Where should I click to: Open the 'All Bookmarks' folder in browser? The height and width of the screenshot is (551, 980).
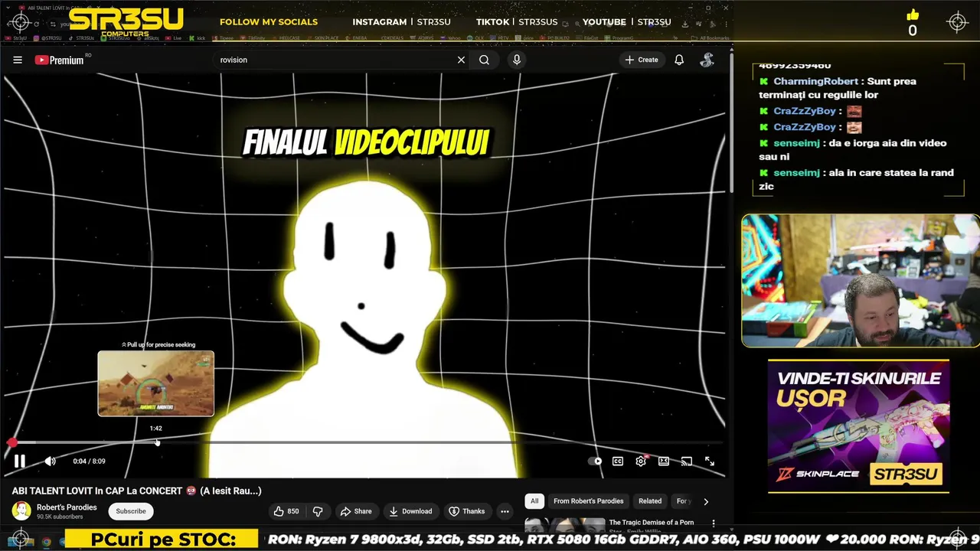click(710, 37)
